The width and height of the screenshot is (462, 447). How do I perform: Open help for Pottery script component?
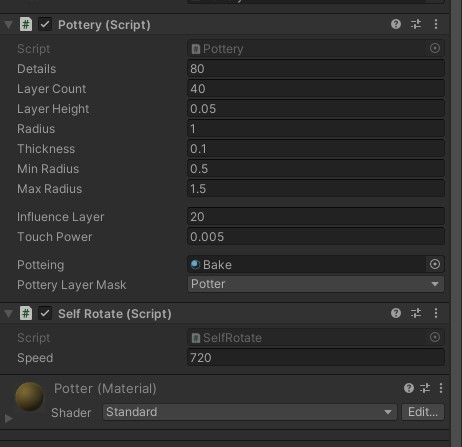(396, 24)
